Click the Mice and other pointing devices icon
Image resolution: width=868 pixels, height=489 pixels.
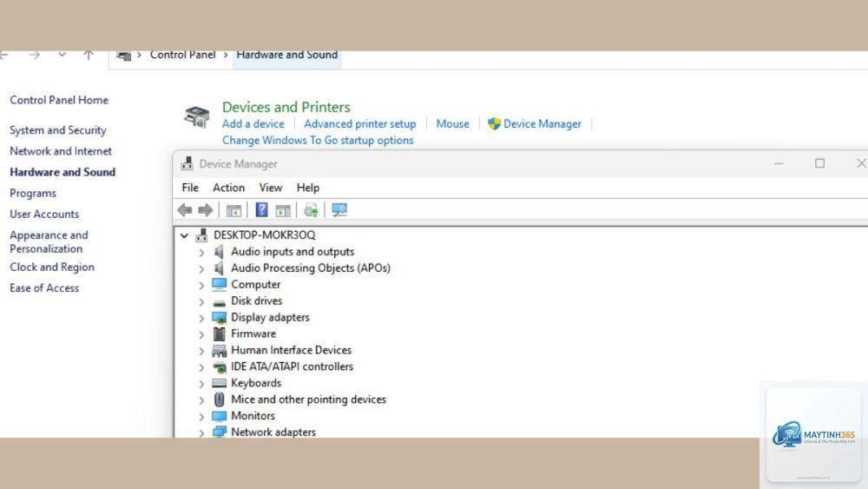point(220,400)
